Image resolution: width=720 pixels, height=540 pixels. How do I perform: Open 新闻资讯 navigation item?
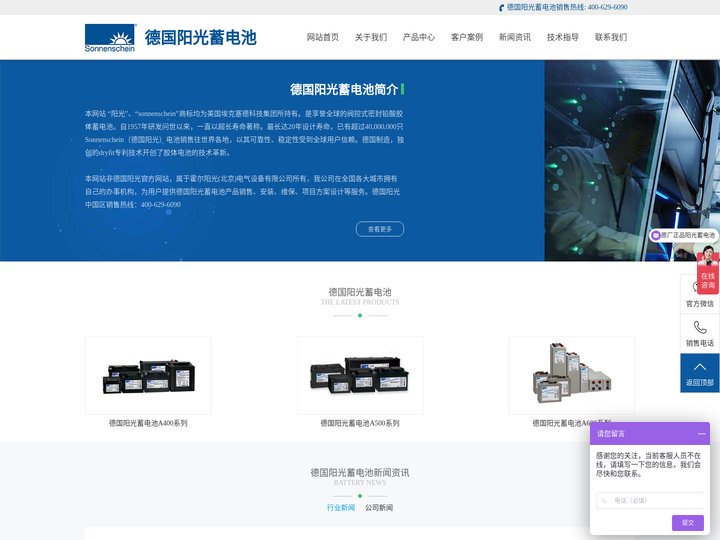coord(515,37)
